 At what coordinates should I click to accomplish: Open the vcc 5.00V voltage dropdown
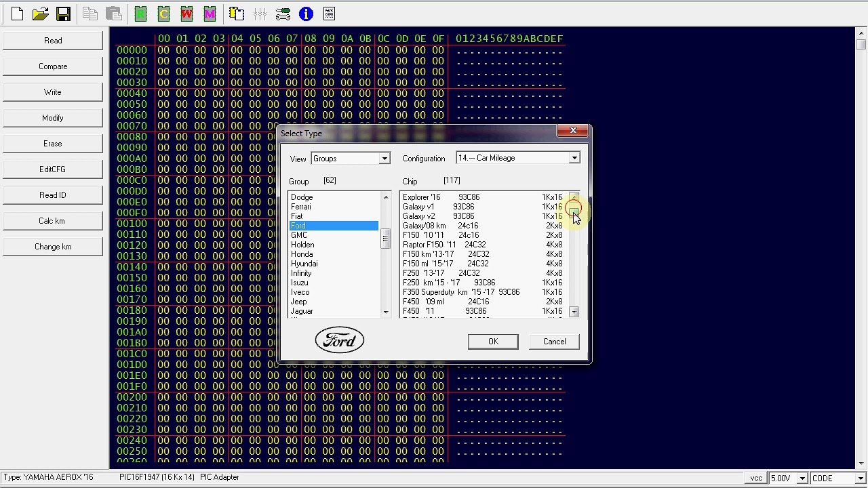802,478
